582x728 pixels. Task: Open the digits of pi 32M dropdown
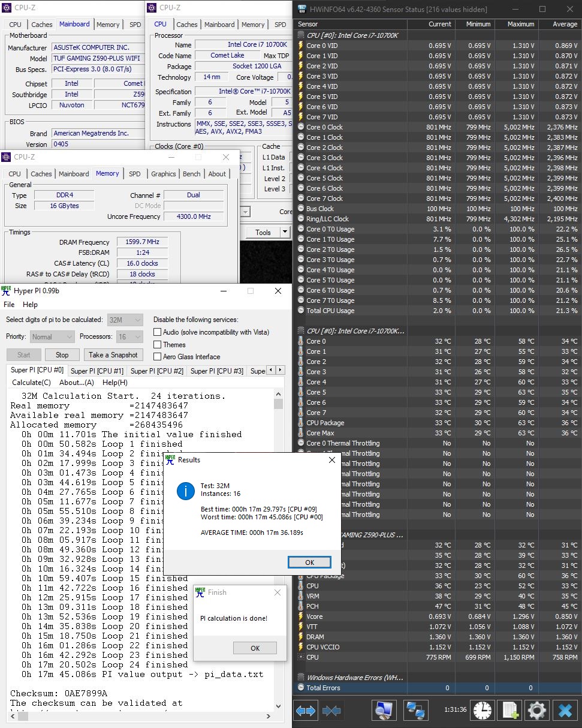coord(125,320)
